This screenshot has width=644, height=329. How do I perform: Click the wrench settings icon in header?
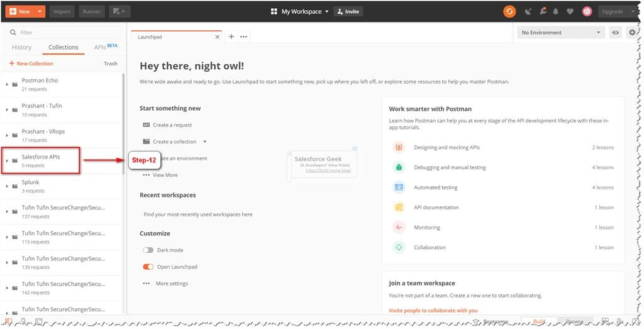click(543, 11)
